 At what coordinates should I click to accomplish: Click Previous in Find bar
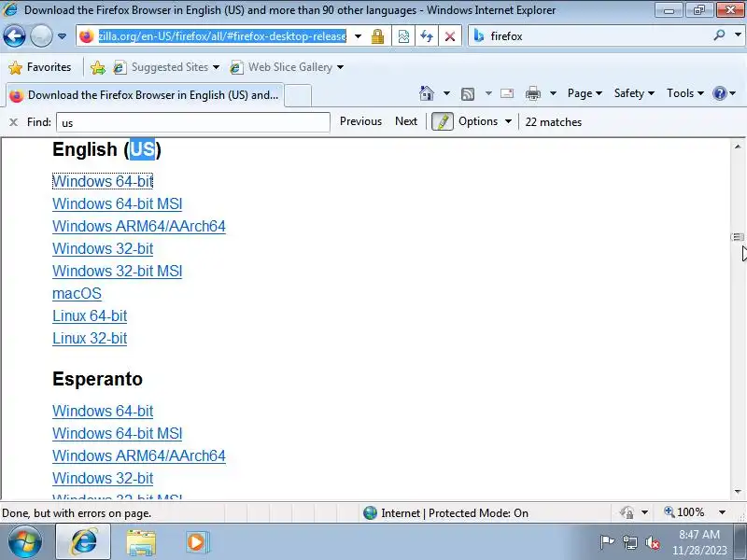point(360,121)
